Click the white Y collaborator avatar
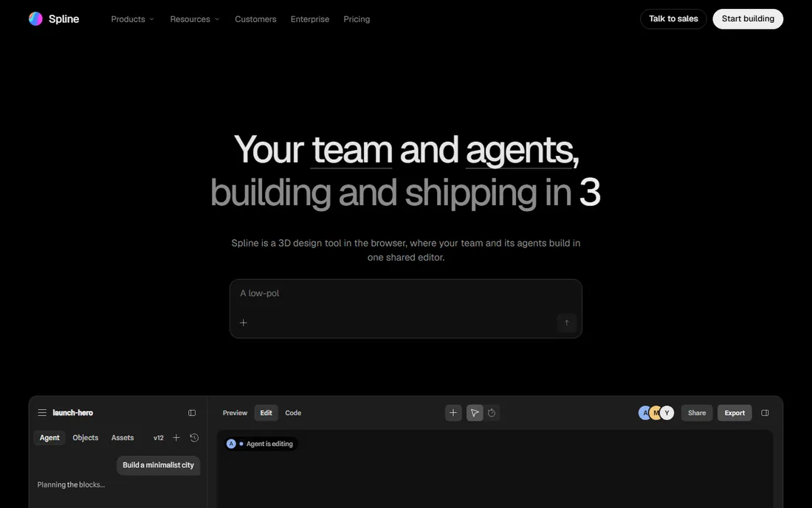This screenshot has width=812, height=508. pyautogui.click(x=667, y=413)
